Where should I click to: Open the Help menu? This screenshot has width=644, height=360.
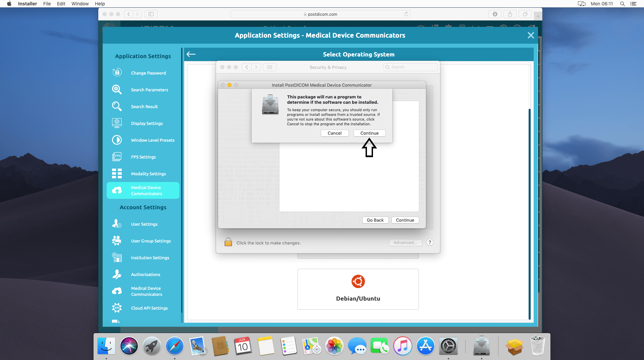pos(100,4)
